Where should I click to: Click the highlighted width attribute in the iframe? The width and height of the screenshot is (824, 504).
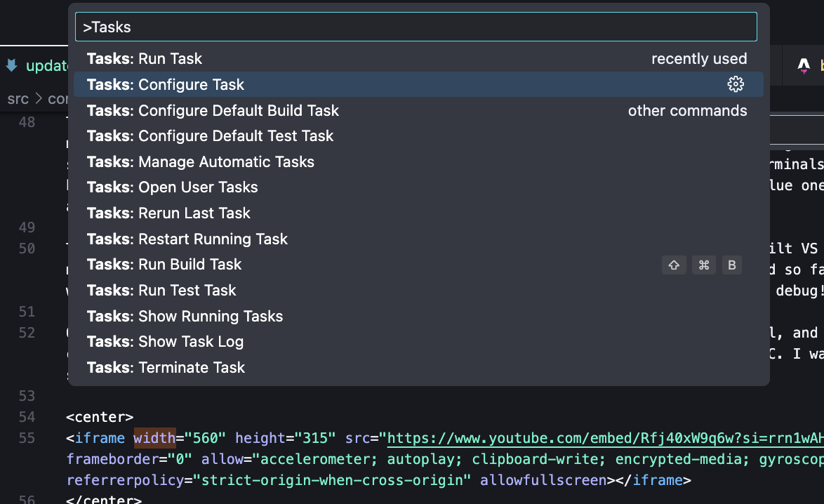click(154, 439)
